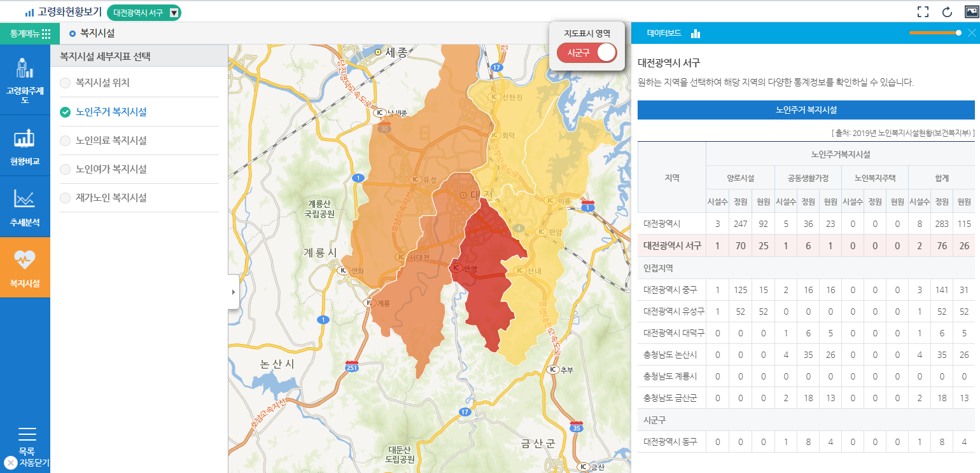Click the fullscreen icon in top bar
This screenshot has width=980, height=473.
923,12
